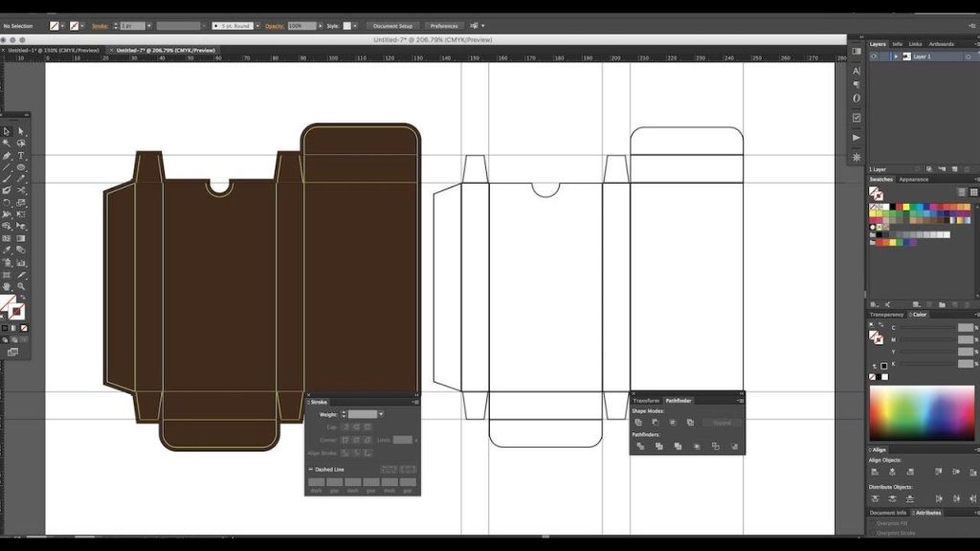Select the Type tool in the toolbox
Screen dimensions: 980x551
[21, 155]
